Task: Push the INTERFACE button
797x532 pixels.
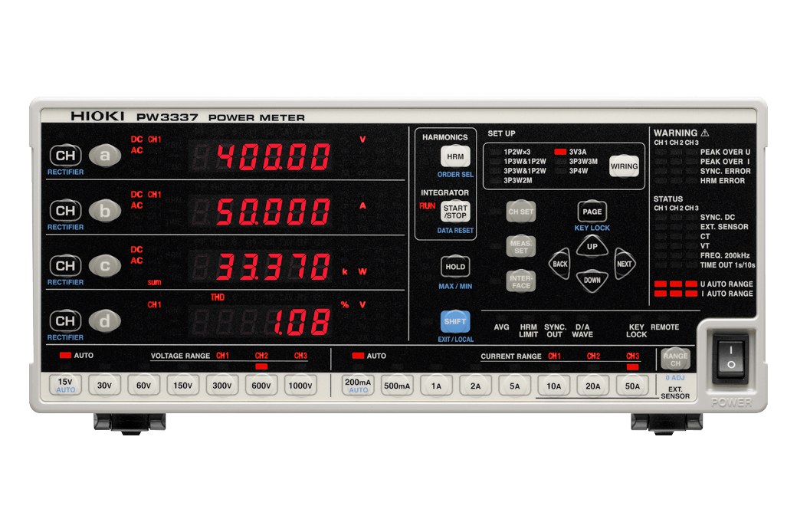Action: point(521,282)
